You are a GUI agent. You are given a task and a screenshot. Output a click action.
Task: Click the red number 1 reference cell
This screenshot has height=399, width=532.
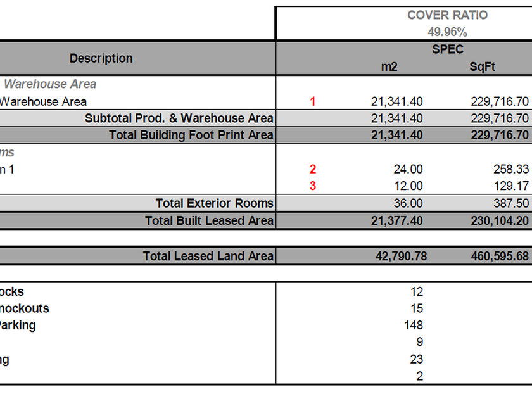point(312,101)
